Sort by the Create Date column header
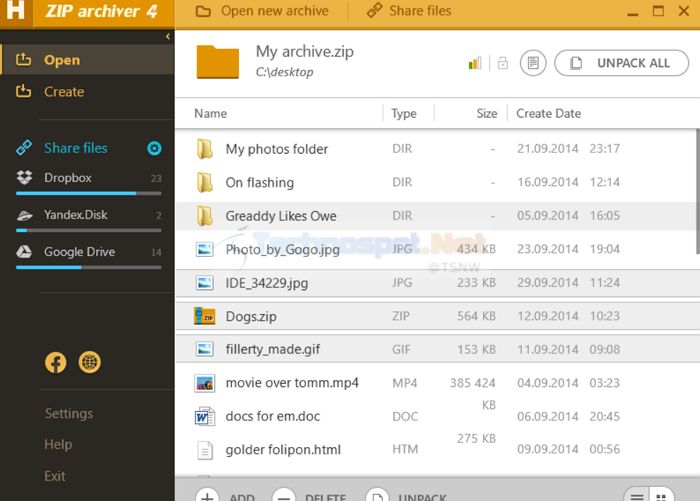Screen dimensions: 700x501 tap(549, 113)
